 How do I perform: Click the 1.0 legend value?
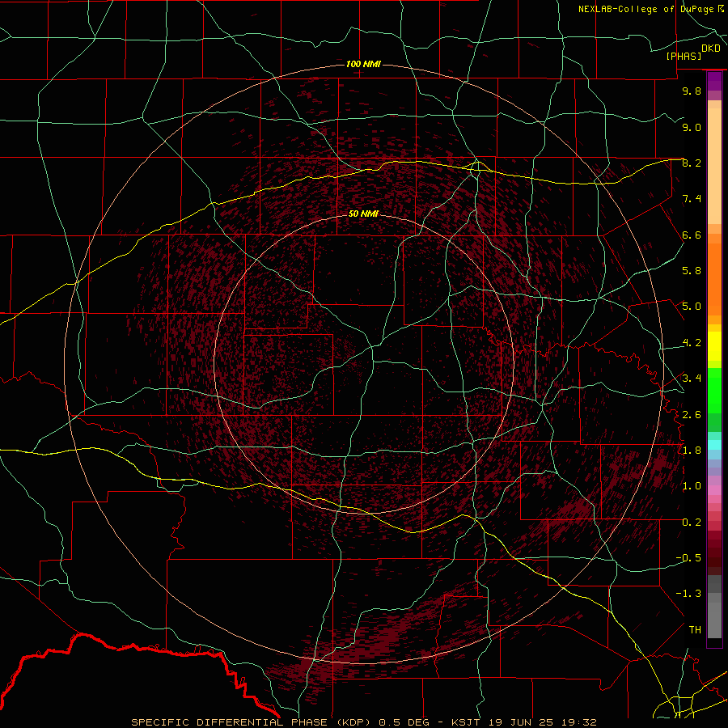click(692, 486)
